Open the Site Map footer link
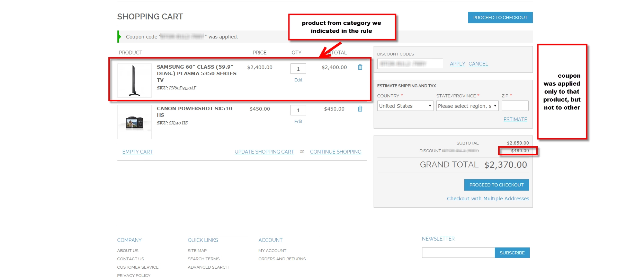Viewport: 644px width, 279px height. tap(197, 251)
